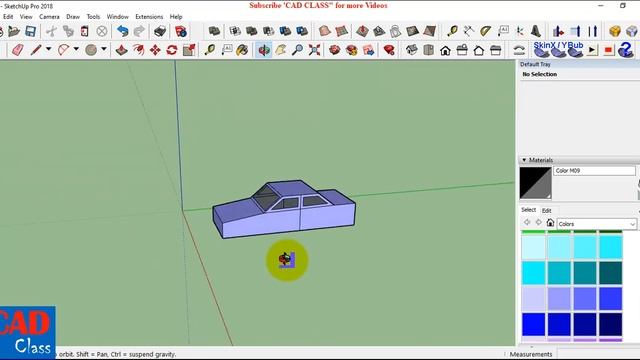Switch to the Materials Edit tab

pyautogui.click(x=547, y=211)
